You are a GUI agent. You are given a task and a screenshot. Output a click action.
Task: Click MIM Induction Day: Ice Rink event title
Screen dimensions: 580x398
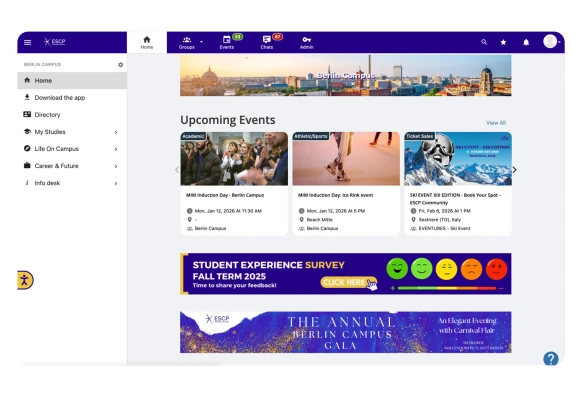(335, 195)
